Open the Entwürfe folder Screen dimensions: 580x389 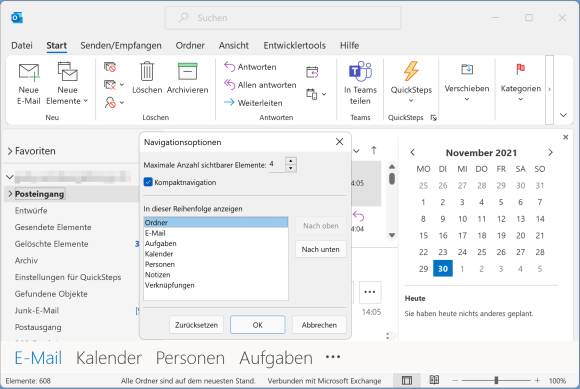[x=31, y=211]
